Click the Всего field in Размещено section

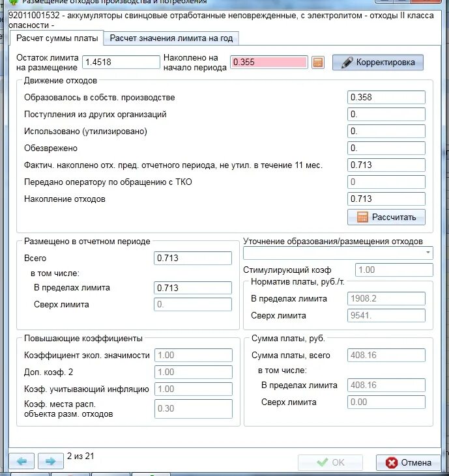[x=193, y=259]
